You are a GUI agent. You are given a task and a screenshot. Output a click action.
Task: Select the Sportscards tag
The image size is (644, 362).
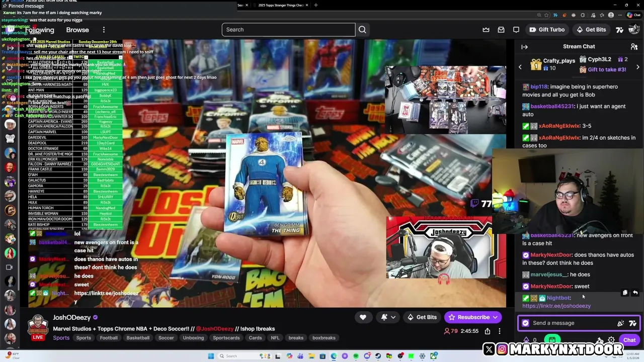pos(226,338)
